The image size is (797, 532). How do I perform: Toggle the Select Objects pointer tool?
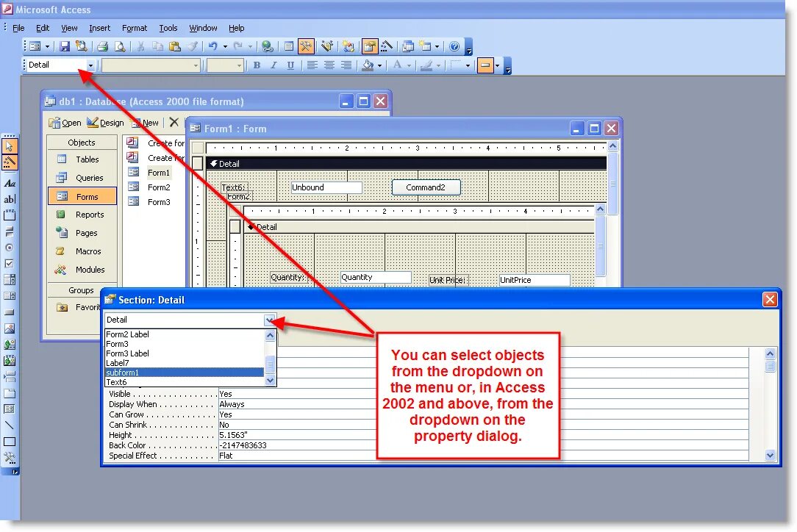(10, 146)
